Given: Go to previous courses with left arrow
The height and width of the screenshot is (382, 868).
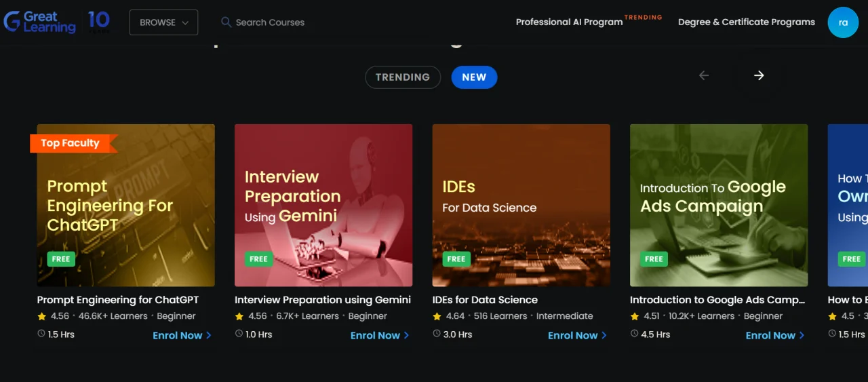Looking at the screenshot, I should (x=704, y=75).
